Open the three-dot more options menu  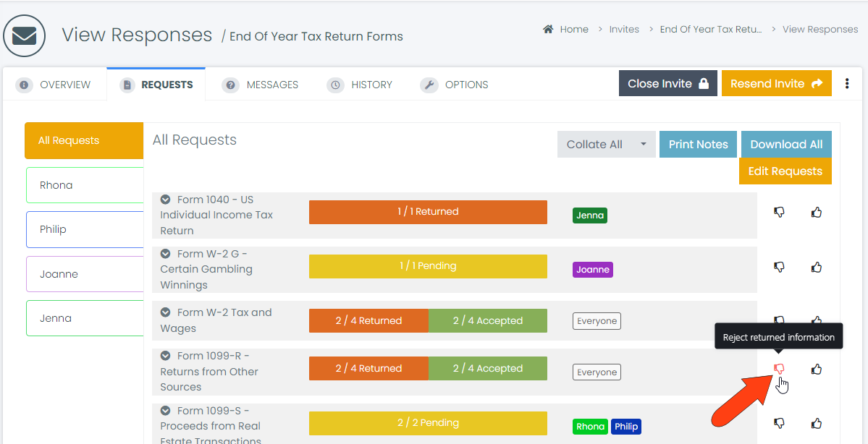(847, 84)
